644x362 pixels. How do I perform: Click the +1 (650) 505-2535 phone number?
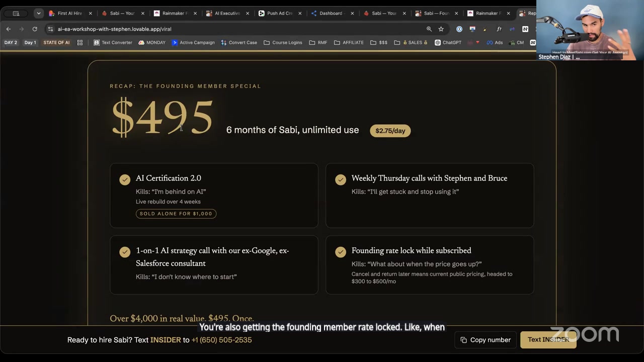point(221,340)
